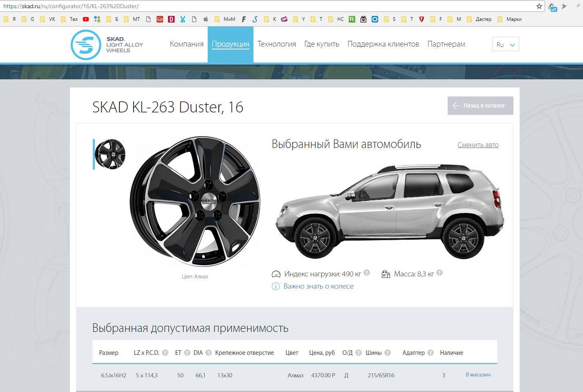Viewport: 583px width, 392px height.
Task: Open the Ru language dropdown
Action: (x=505, y=45)
